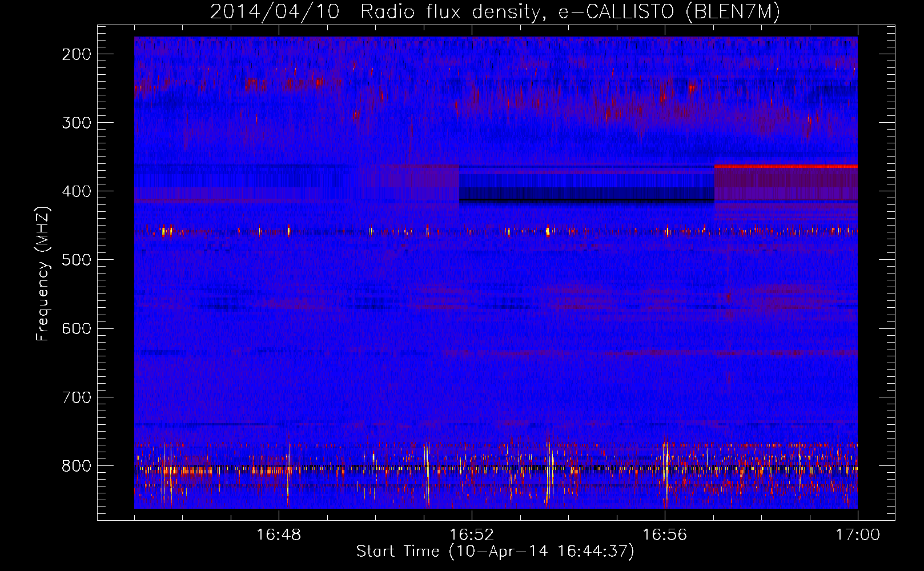This screenshot has height=571, width=924.
Task: Click the 800 frequency tick label
Action: (77, 466)
